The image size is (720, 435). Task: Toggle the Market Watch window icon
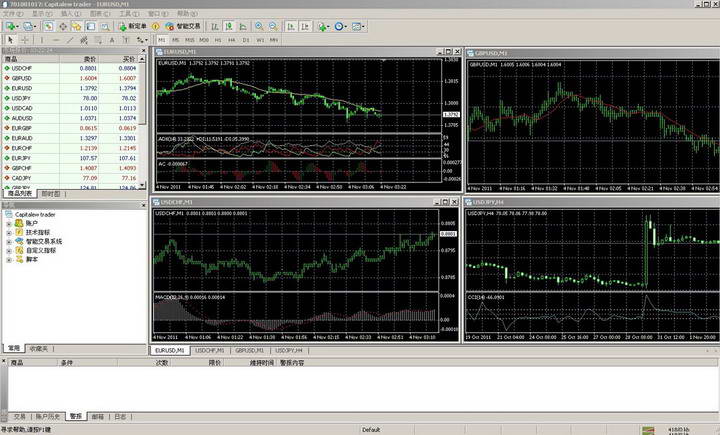[48, 27]
